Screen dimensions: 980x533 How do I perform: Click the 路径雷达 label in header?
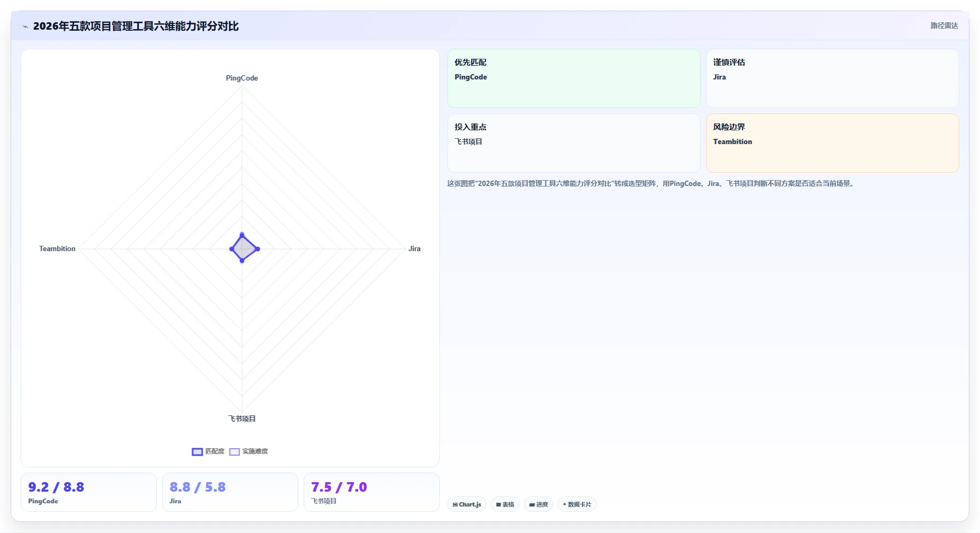(944, 25)
